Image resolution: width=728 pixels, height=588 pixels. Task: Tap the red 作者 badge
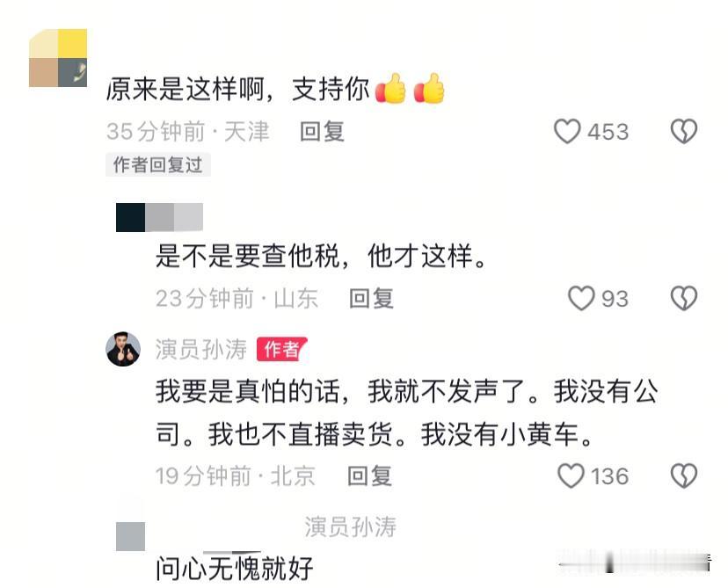click(282, 349)
